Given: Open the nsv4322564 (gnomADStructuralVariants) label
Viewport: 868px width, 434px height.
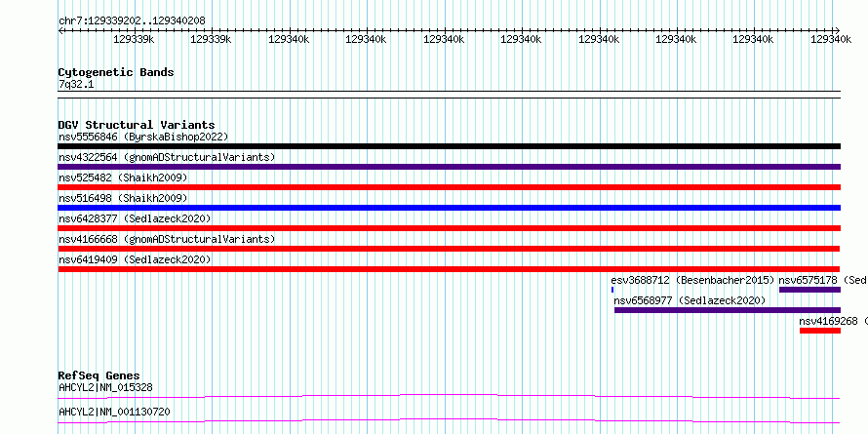Looking at the screenshot, I should point(167,157).
